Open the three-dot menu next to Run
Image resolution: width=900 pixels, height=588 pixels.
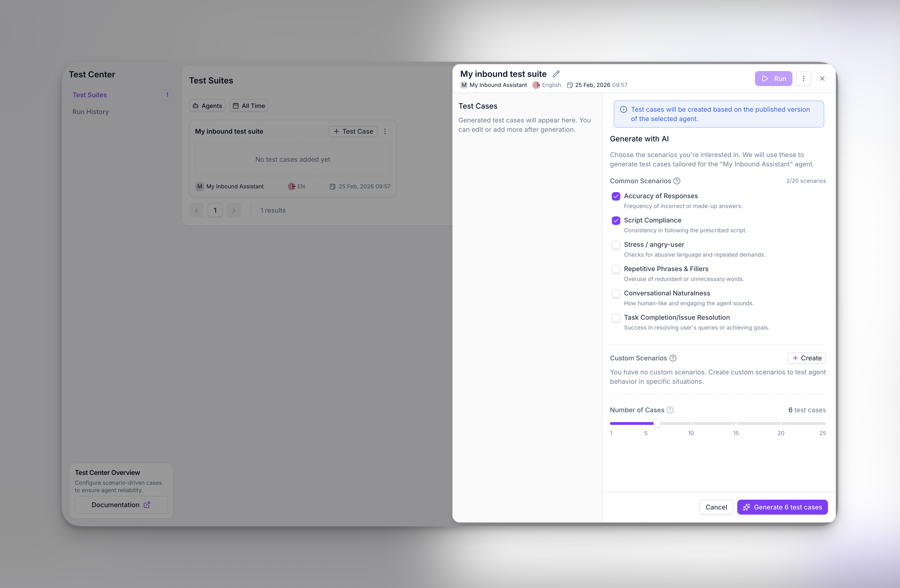tap(803, 79)
